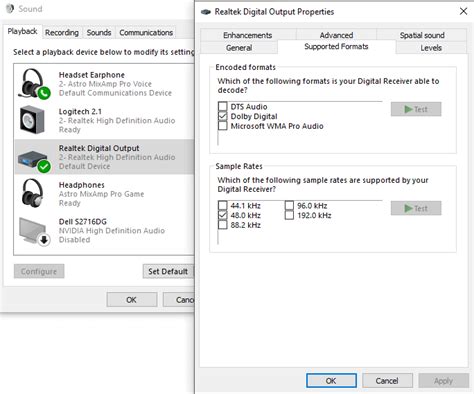Open the Spatial sound tab
Screen dimensions: 474x394
422,35
